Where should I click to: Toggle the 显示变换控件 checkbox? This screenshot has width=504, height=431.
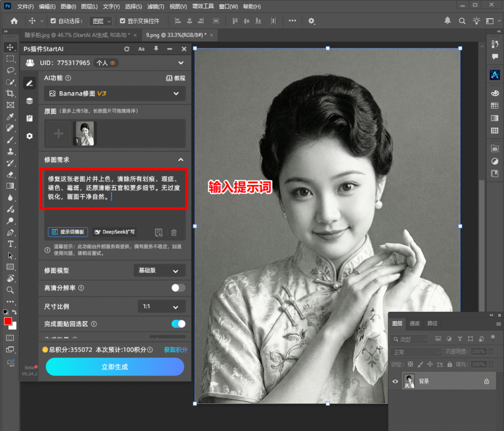tap(123, 21)
